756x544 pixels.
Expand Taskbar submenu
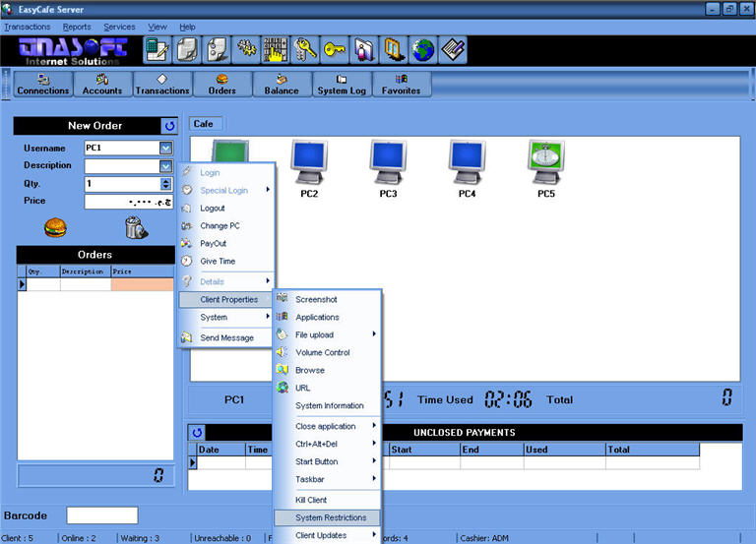[x=328, y=479]
